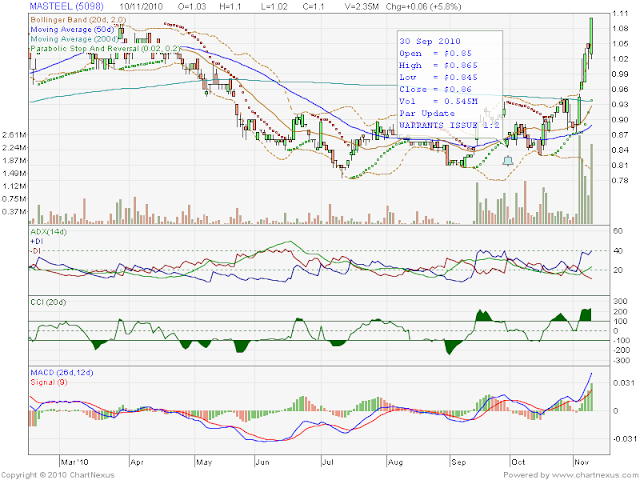
Task: Click the date 10/11/2010 in the header
Action: [x=141, y=7]
